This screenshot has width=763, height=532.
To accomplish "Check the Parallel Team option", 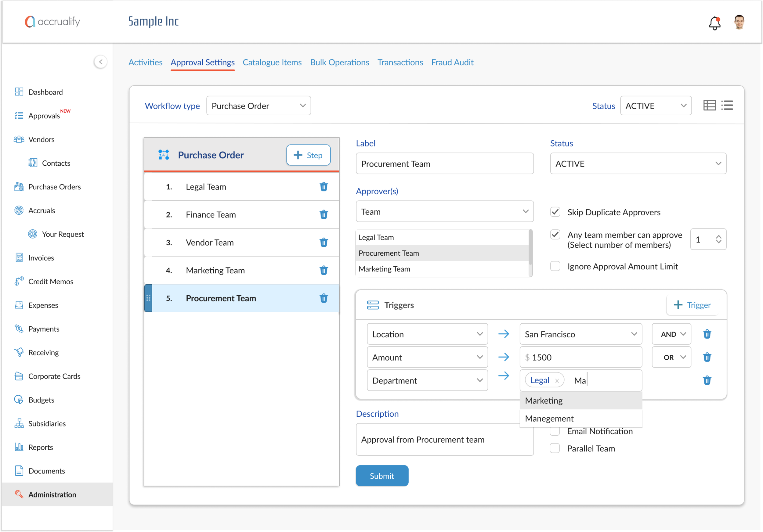I will pyautogui.click(x=554, y=448).
